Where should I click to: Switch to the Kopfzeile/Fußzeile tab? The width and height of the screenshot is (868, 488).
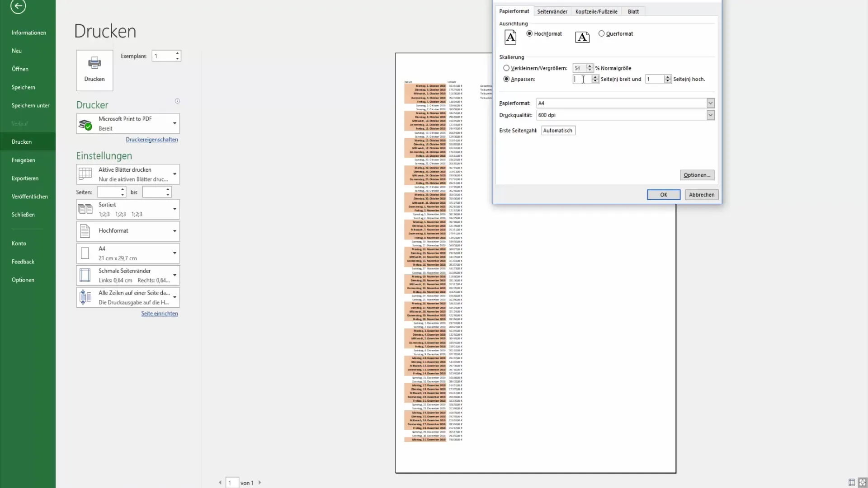pos(596,11)
